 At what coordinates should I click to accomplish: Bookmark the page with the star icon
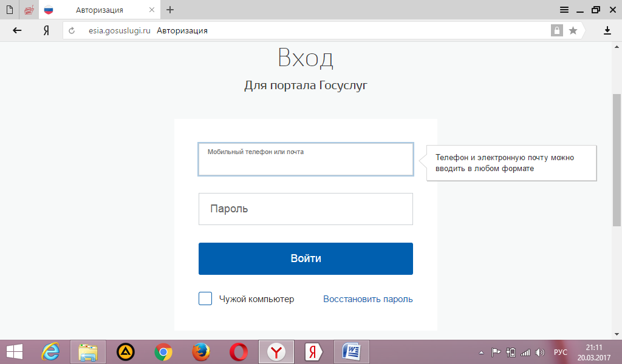tap(573, 30)
